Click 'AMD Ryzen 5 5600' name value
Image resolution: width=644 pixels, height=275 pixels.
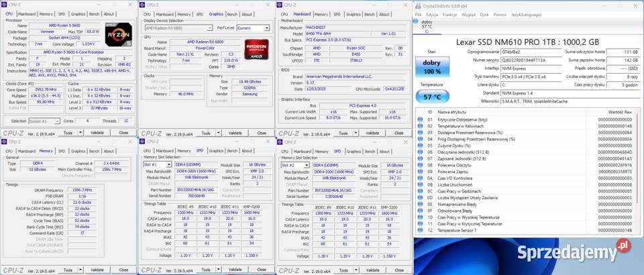[66, 25]
